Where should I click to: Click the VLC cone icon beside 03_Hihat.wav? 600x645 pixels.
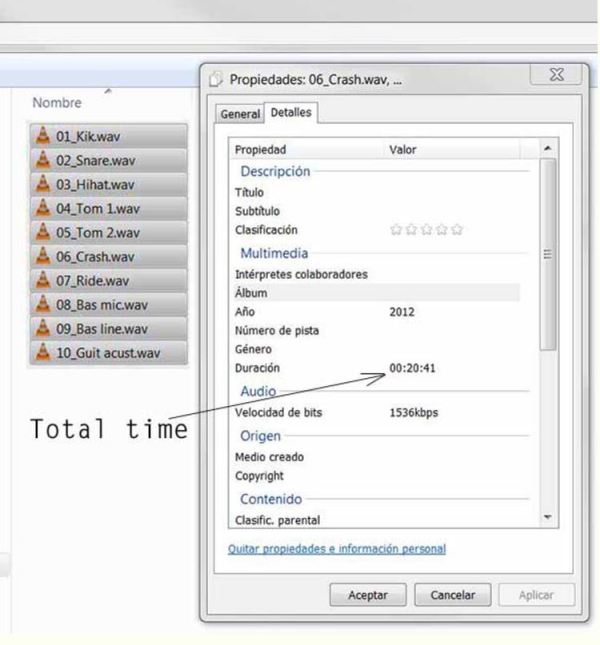(42, 184)
